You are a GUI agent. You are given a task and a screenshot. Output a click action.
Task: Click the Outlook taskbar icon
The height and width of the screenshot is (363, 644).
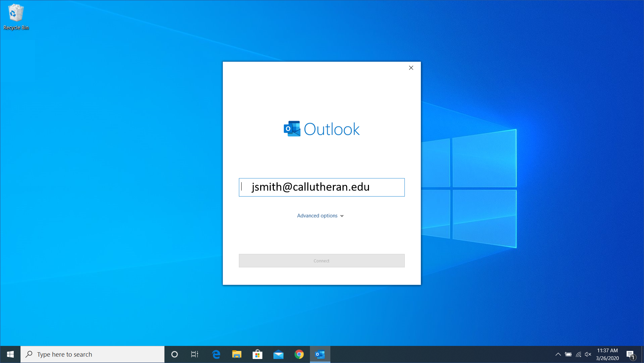tap(320, 354)
